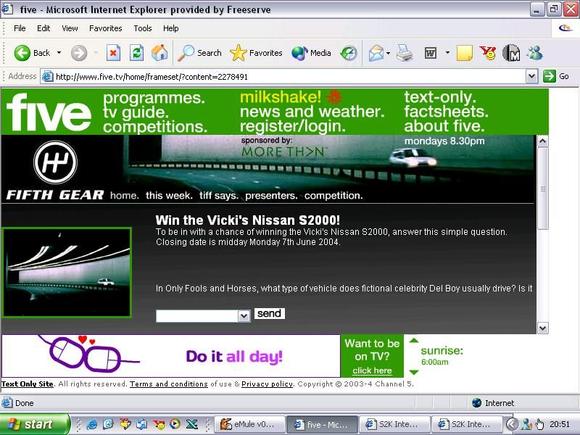Open the Tools menu
The image size is (580, 435).
click(x=142, y=28)
